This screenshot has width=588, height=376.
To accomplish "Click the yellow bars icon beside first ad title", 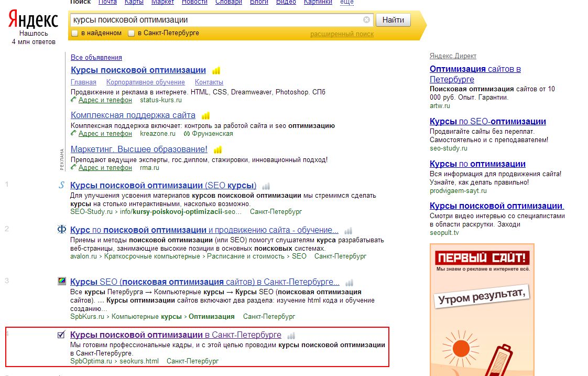I will pyautogui.click(x=216, y=71).
